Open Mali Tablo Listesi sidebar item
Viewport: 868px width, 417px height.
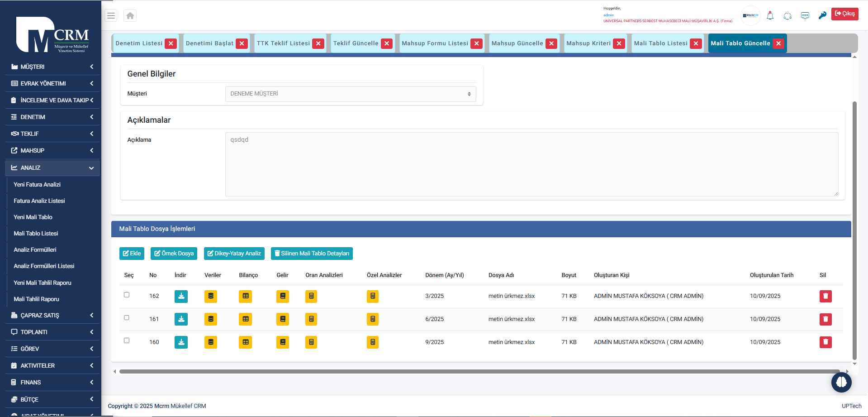point(36,234)
